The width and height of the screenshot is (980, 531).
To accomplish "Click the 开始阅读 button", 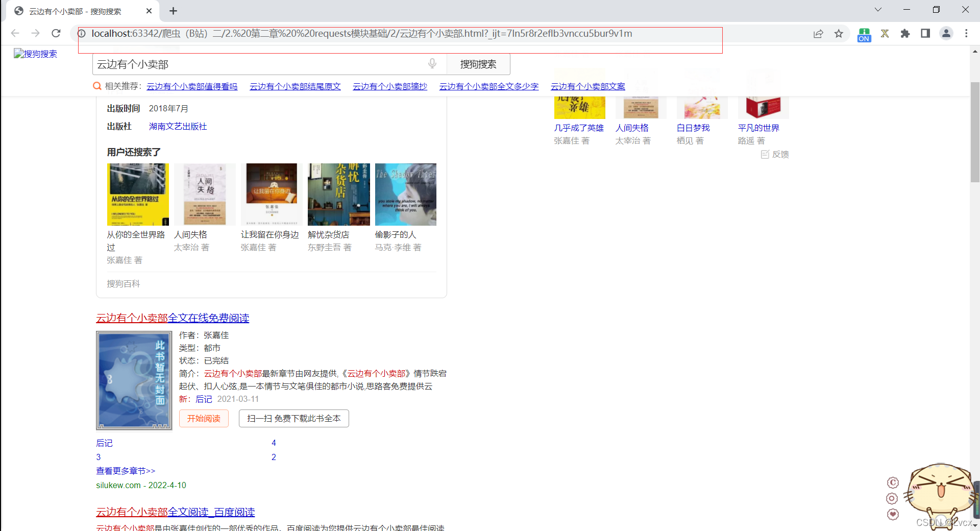I will click(204, 418).
